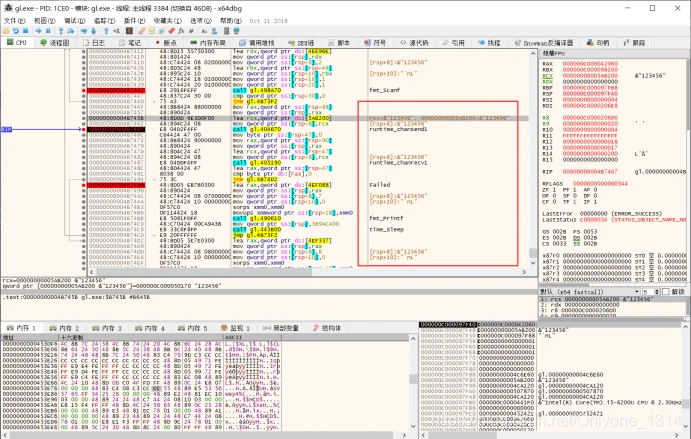Switch to the 内存 5 dump tab

(x=193, y=328)
